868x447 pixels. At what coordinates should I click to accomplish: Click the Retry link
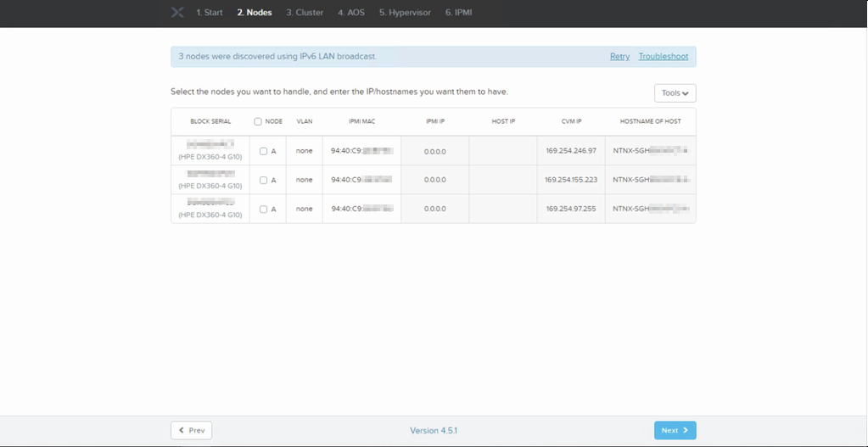pos(619,57)
